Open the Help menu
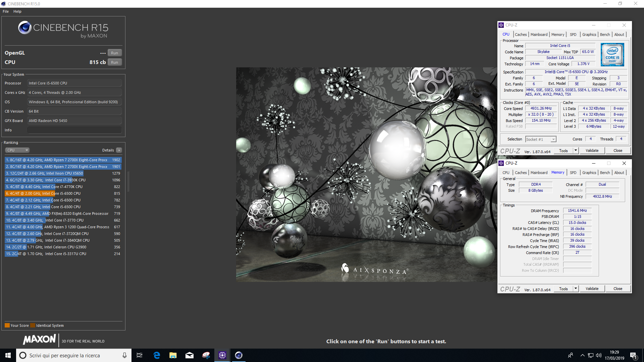This screenshot has height=362, width=644. 17,11
